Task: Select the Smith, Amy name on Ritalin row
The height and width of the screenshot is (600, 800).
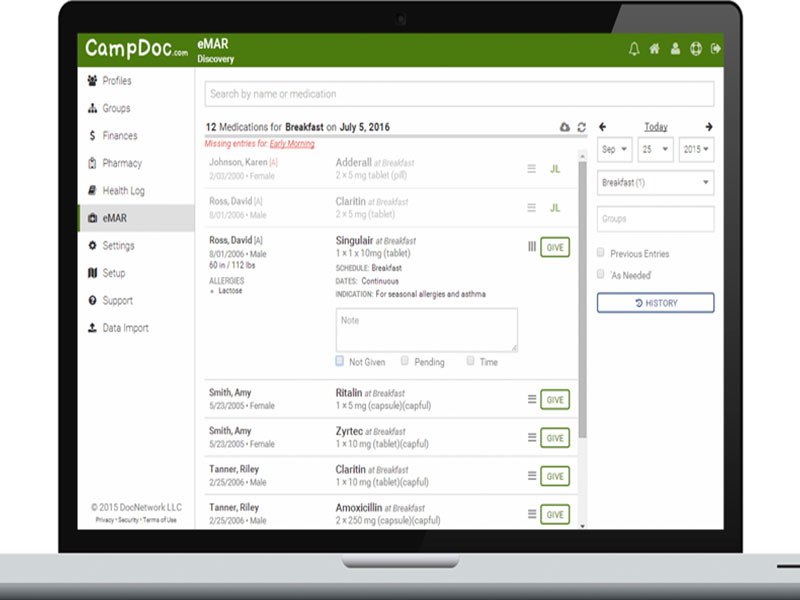Action: [x=230, y=392]
